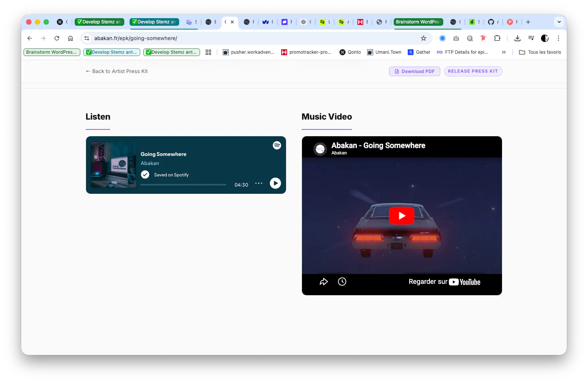Open the Chrome three-dot menu
Viewport: 588px width, 383px height.
[558, 38]
